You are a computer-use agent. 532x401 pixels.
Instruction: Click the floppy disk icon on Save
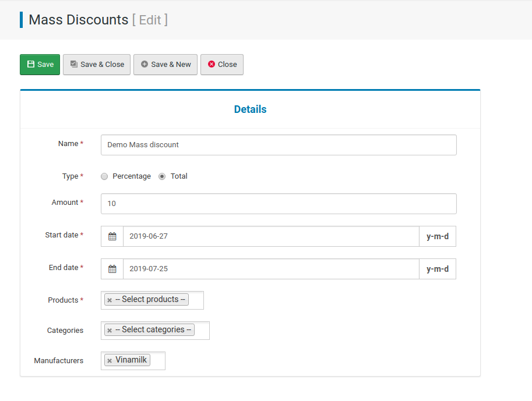click(30, 64)
